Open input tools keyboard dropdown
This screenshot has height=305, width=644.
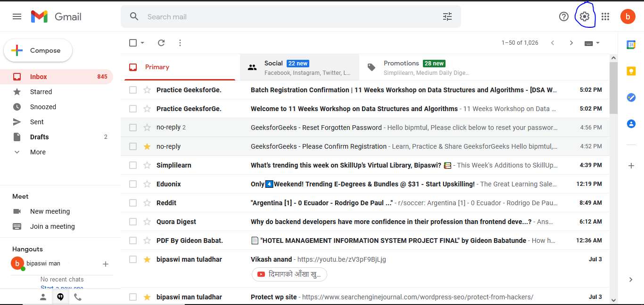point(592,43)
